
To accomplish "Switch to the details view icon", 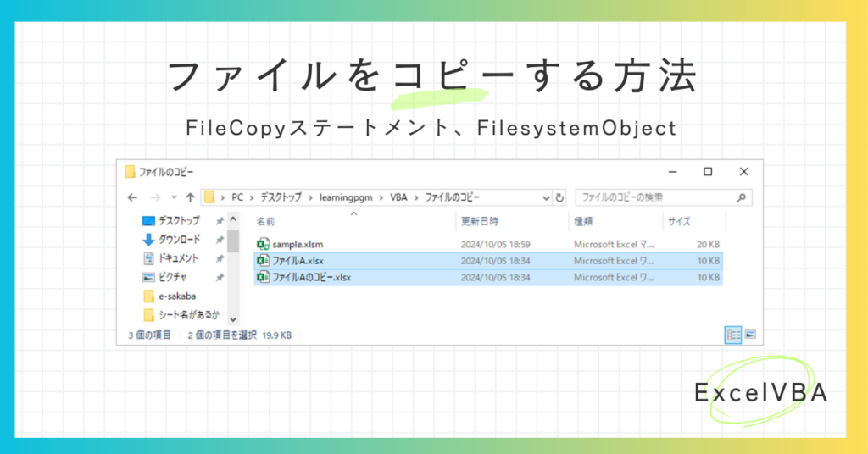I will tap(733, 335).
